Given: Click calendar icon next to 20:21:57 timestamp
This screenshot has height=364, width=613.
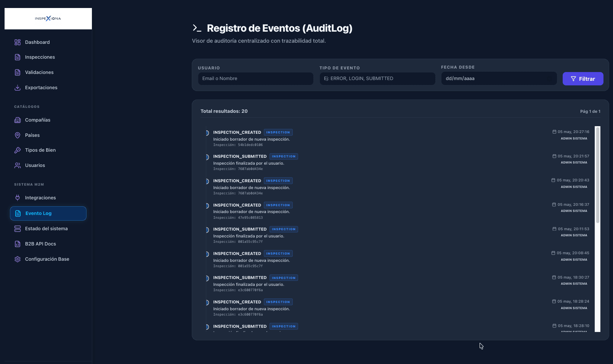Looking at the screenshot, I should (554, 156).
